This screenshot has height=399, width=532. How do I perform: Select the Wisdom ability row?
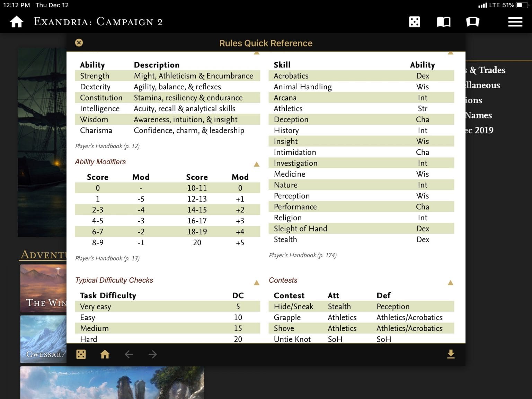[167, 119]
